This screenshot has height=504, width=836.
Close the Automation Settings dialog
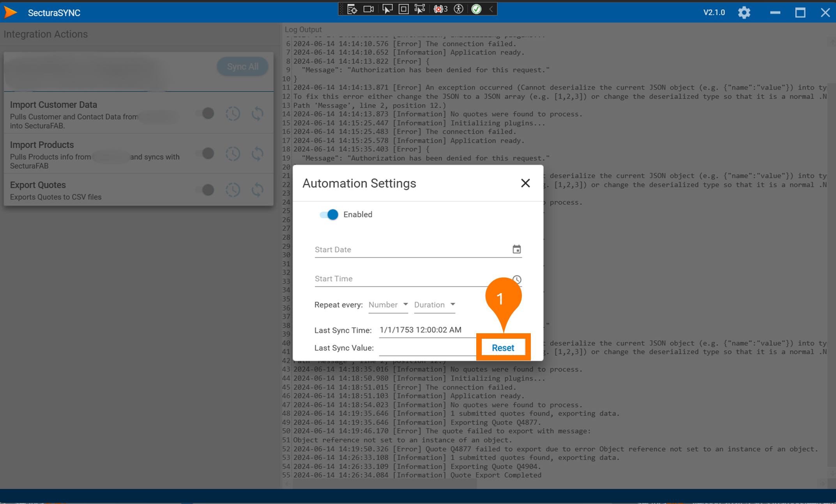(x=525, y=183)
